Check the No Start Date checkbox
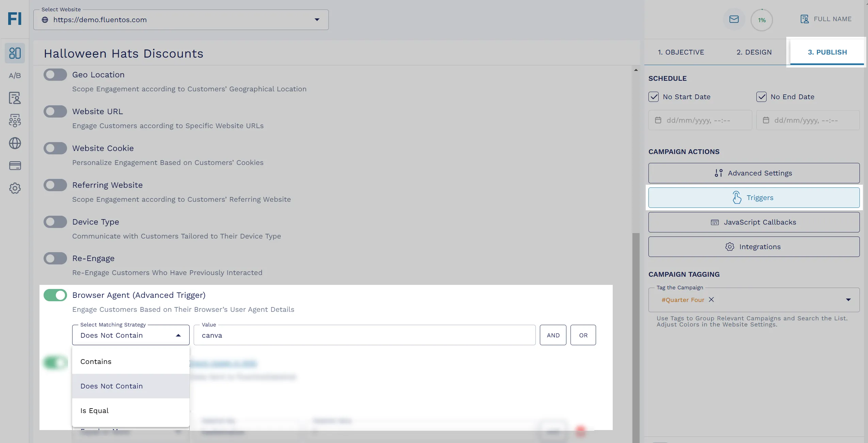This screenshot has width=868, height=443. tap(654, 97)
